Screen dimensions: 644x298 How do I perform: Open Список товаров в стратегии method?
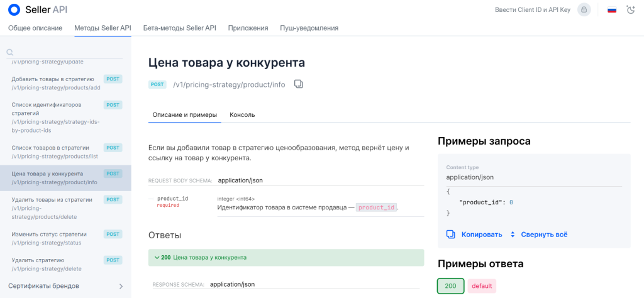click(x=65, y=152)
